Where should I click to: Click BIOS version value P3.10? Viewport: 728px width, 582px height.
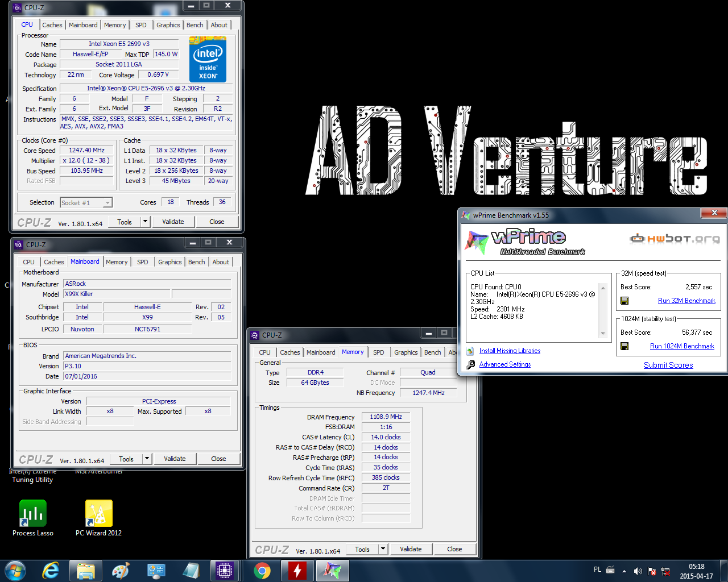[x=147, y=366]
